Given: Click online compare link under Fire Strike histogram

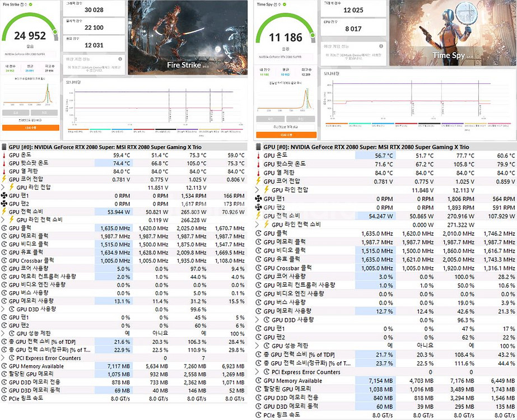Looking at the screenshot, I should point(30,120).
